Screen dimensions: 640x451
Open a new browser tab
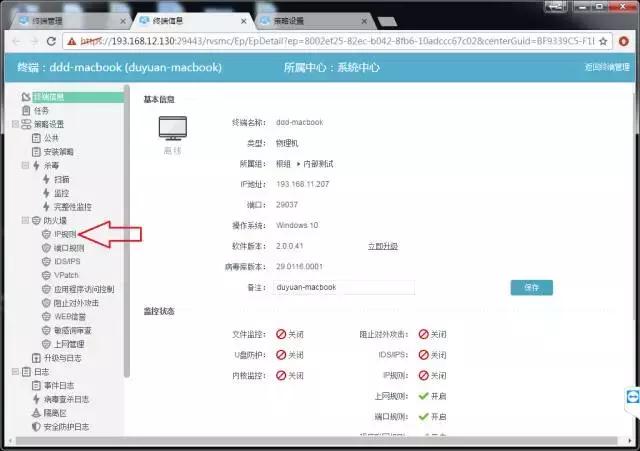point(387,22)
